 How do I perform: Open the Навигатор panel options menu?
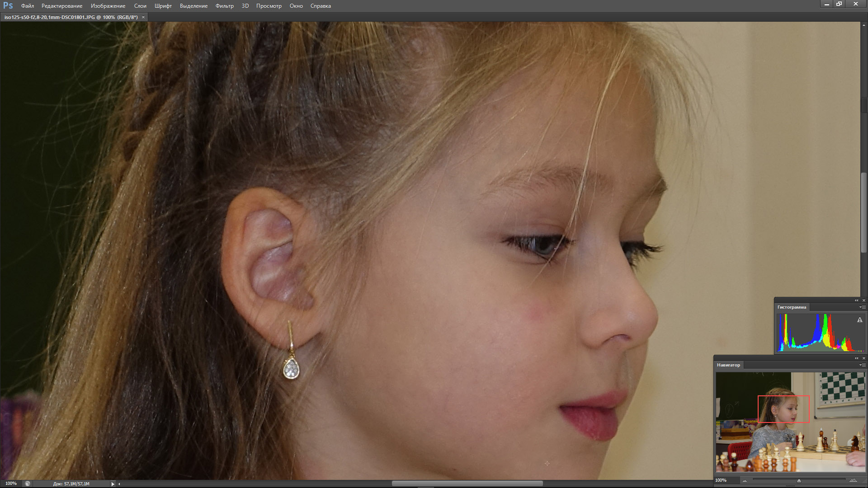tap(862, 365)
